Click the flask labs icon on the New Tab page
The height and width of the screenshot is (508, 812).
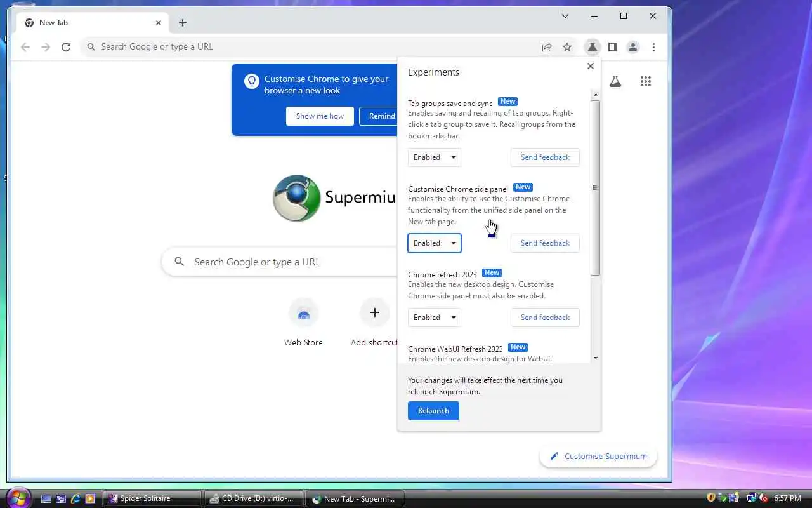pyautogui.click(x=615, y=81)
